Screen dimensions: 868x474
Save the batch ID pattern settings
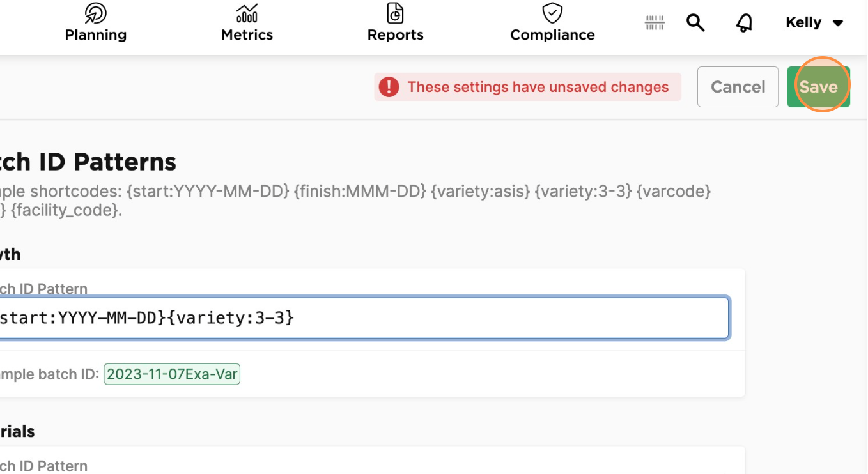[819, 87]
